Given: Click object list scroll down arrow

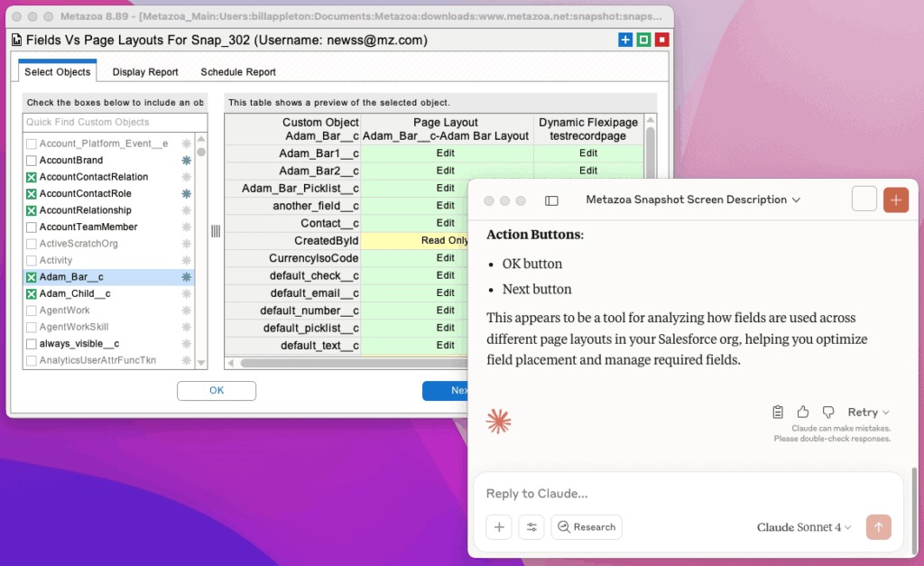Looking at the screenshot, I should 201,363.
